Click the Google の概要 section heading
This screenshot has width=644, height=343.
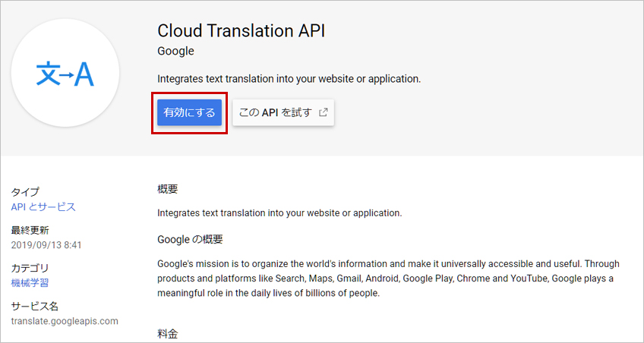(x=190, y=239)
